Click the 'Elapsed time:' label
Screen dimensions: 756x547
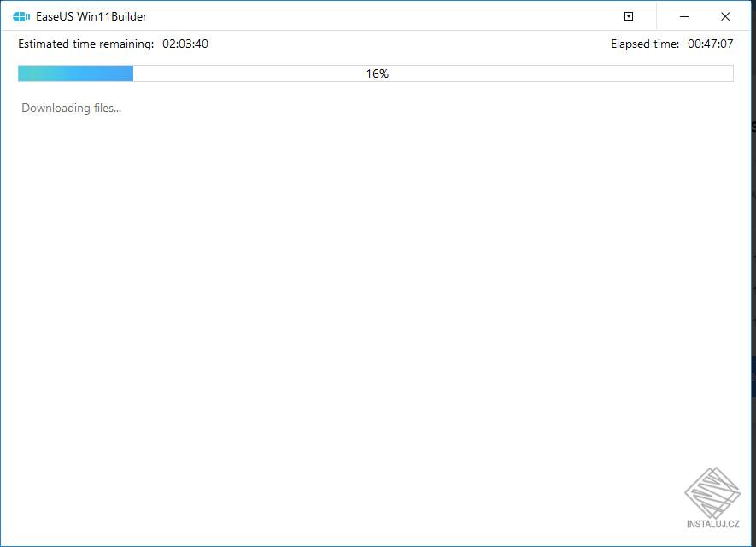645,44
